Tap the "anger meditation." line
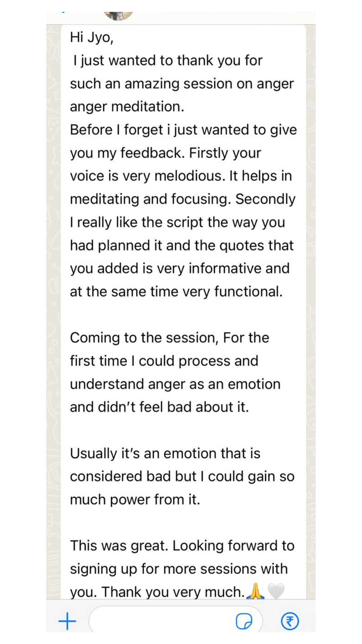The width and height of the screenshot is (362, 644). 127,107
